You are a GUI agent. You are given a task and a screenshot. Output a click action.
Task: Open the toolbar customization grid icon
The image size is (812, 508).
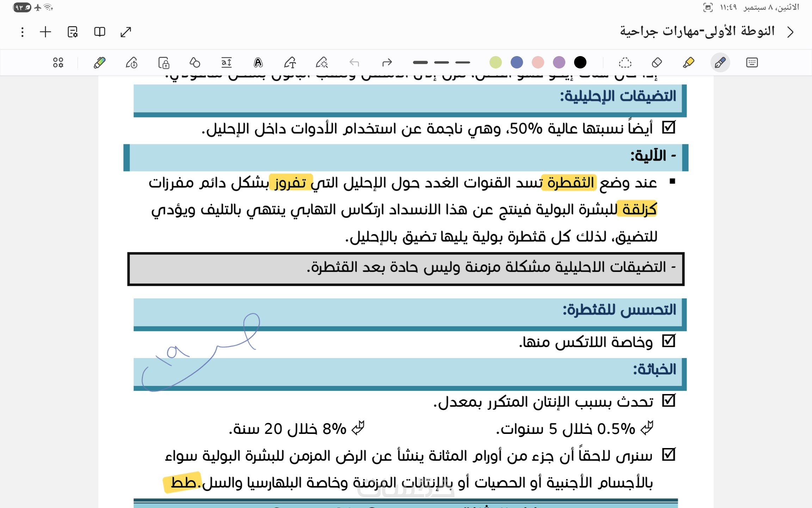tap(58, 63)
